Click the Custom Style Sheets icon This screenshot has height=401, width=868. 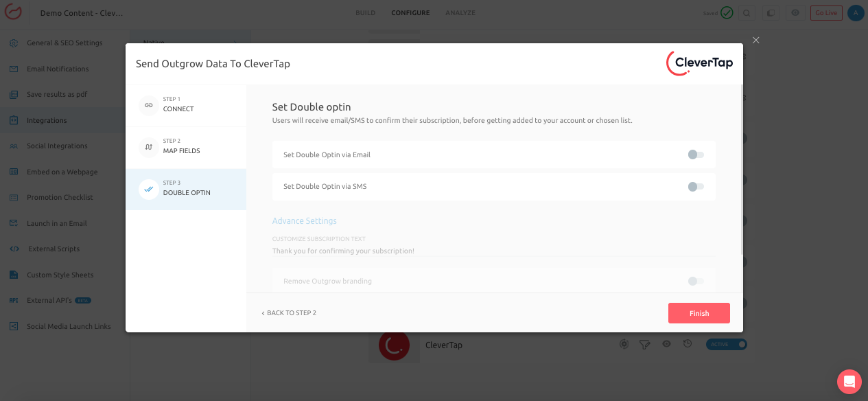(14, 275)
